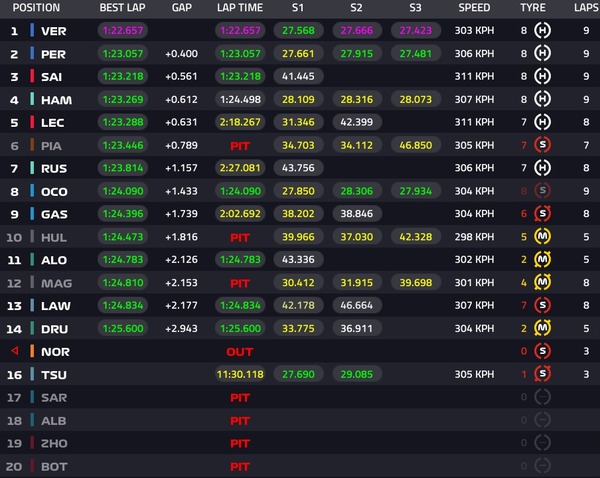Viewport: 600px width, 478px height.
Task: Click TSU's lap time 11:30.118
Action: coord(240,374)
